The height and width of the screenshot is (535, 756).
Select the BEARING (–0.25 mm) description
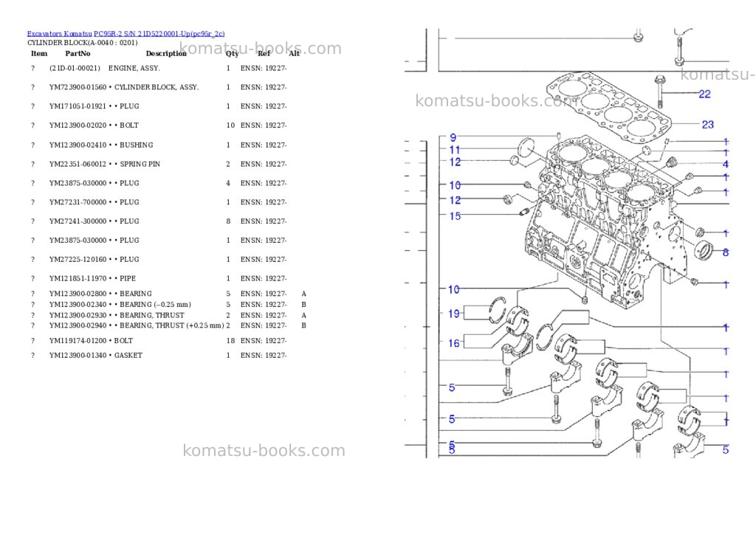[x=155, y=305]
